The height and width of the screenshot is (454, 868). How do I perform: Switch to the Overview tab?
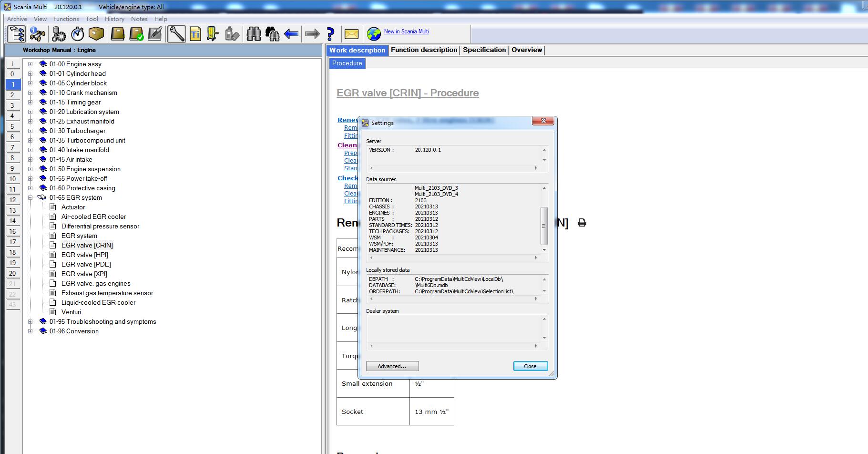527,50
